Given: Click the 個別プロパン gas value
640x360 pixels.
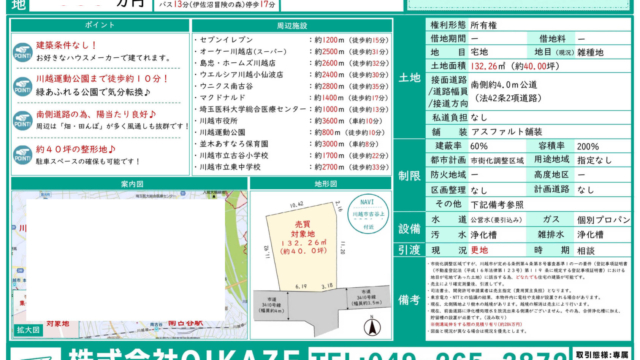Looking at the screenshot, I should [604, 220].
